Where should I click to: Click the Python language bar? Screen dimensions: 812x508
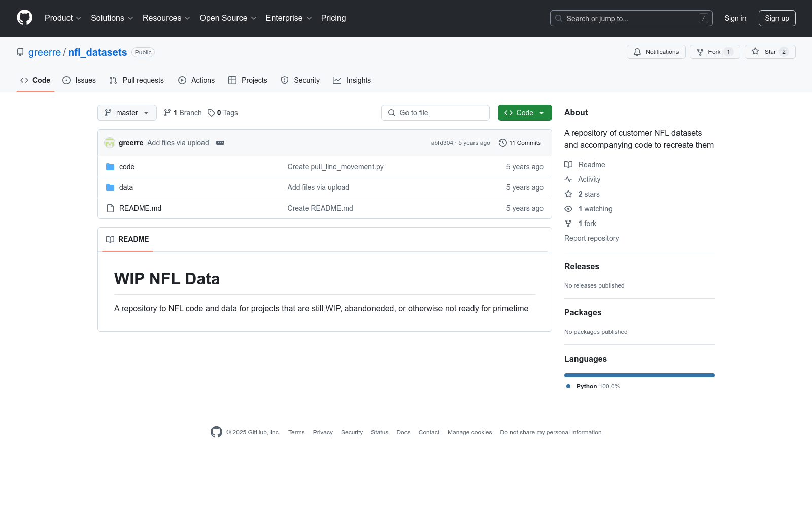pos(639,375)
